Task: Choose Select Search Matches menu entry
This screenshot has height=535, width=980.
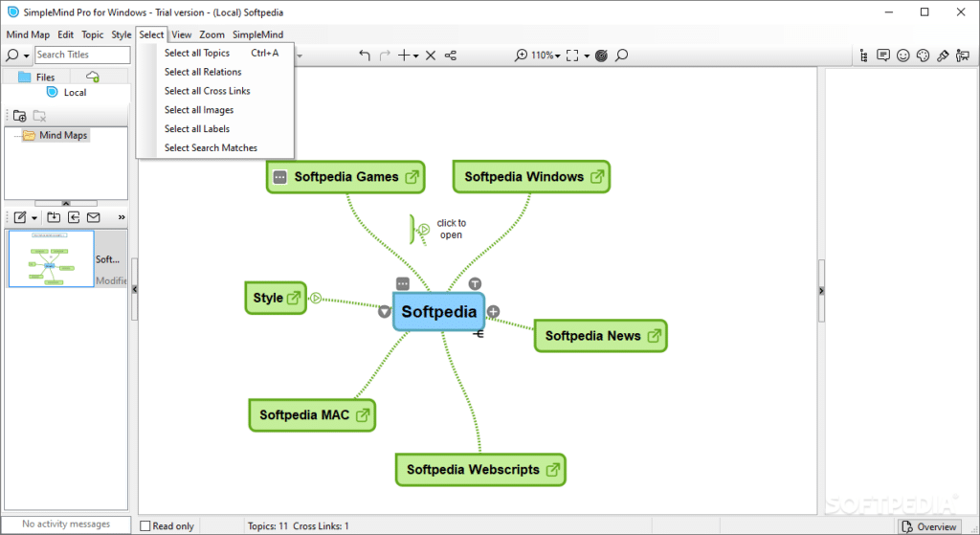Action: tap(211, 147)
